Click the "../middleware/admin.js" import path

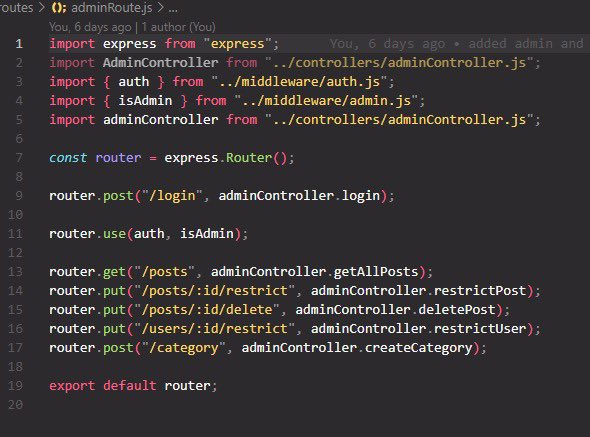click(x=326, y=100)
